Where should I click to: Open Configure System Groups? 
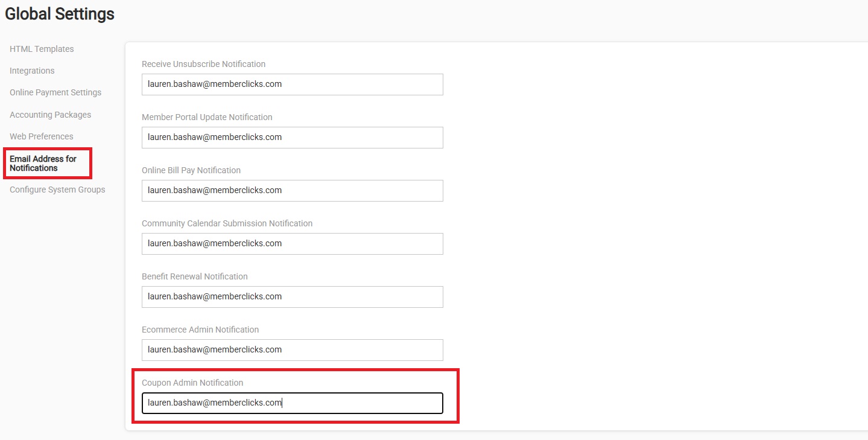coord(57,190)
